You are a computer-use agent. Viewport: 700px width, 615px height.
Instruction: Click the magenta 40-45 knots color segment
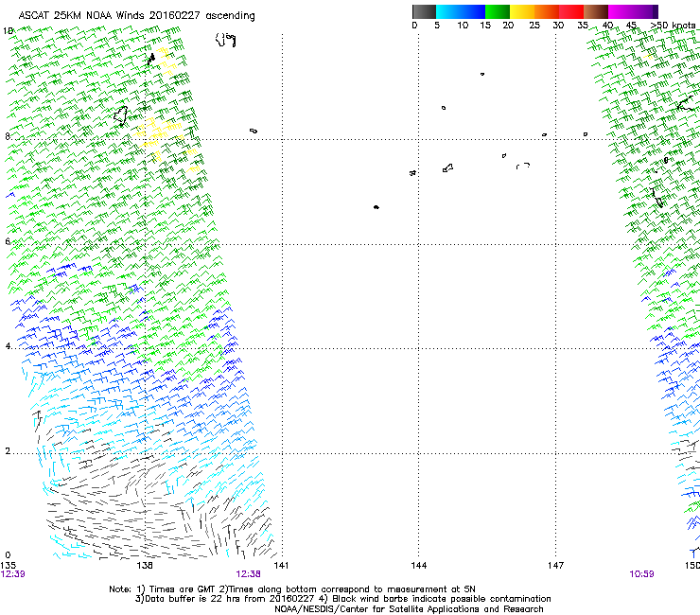[x=621, y=11]
